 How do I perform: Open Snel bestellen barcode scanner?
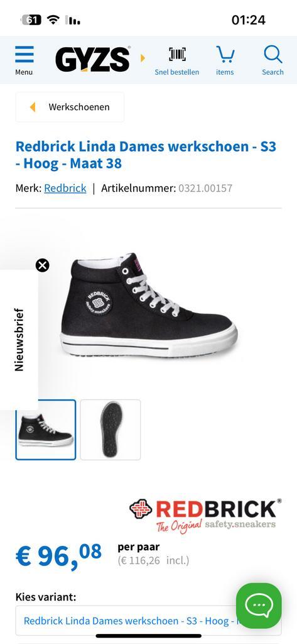click(177, 61)
